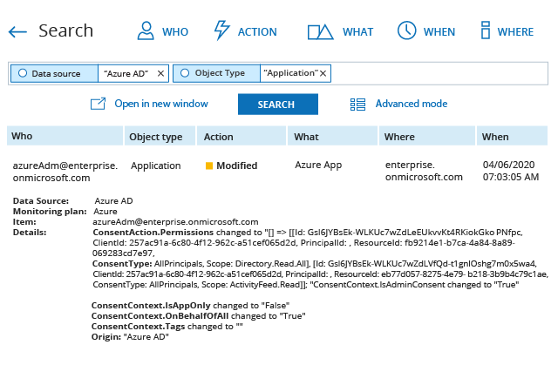Click the enterprise.onmicrosoft.com Where cell
The height and width of the screenshot is (392, 558).
[424, 171]
